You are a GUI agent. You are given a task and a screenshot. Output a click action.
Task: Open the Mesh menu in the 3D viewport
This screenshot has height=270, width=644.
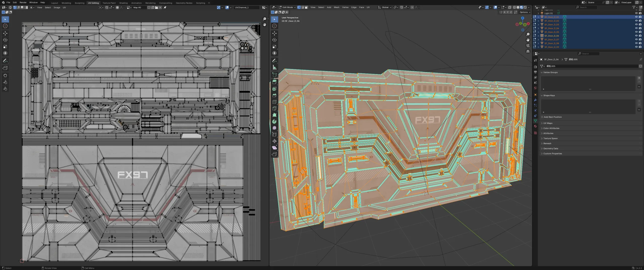pyautogui.click(x=336, y=7)
